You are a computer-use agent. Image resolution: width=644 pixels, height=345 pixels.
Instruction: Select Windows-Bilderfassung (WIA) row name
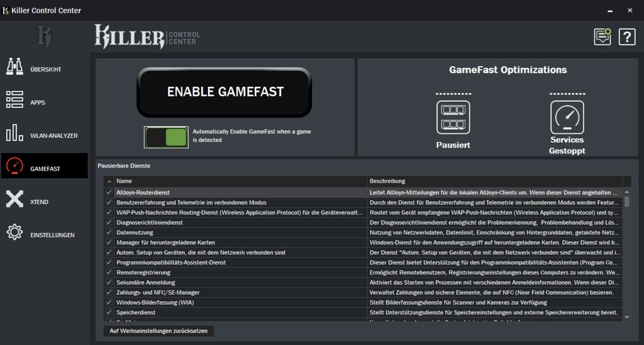(x=155, y=302)
